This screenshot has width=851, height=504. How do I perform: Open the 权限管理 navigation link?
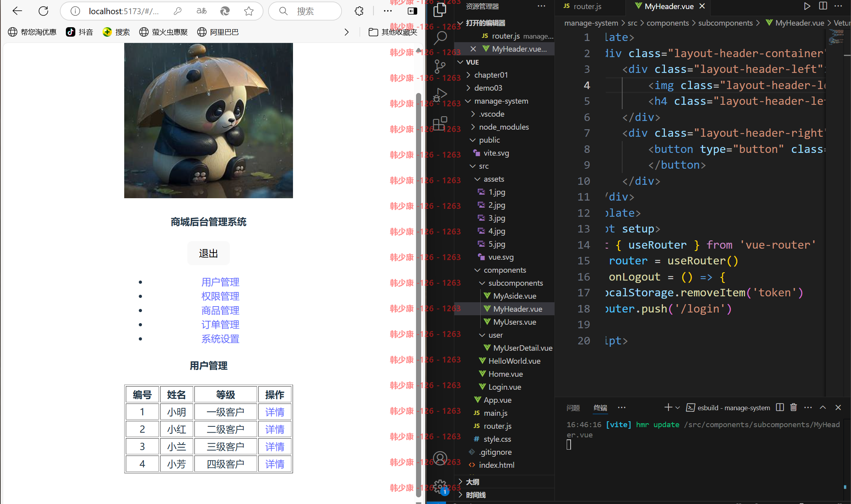point(220,296)
